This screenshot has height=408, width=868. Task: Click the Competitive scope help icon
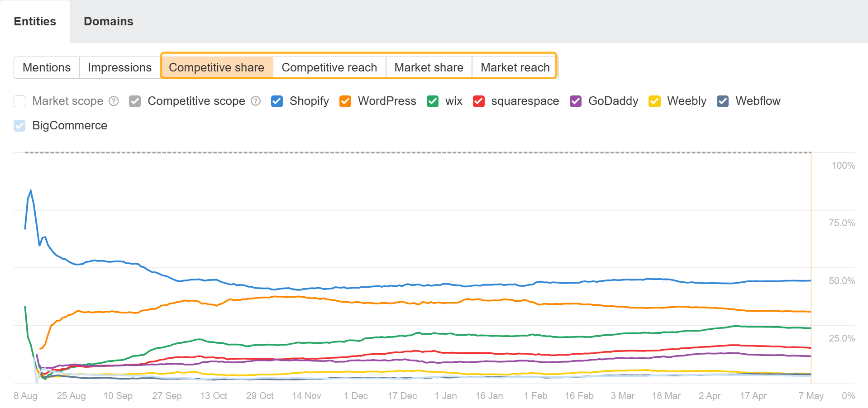click(x=256, y=101)
